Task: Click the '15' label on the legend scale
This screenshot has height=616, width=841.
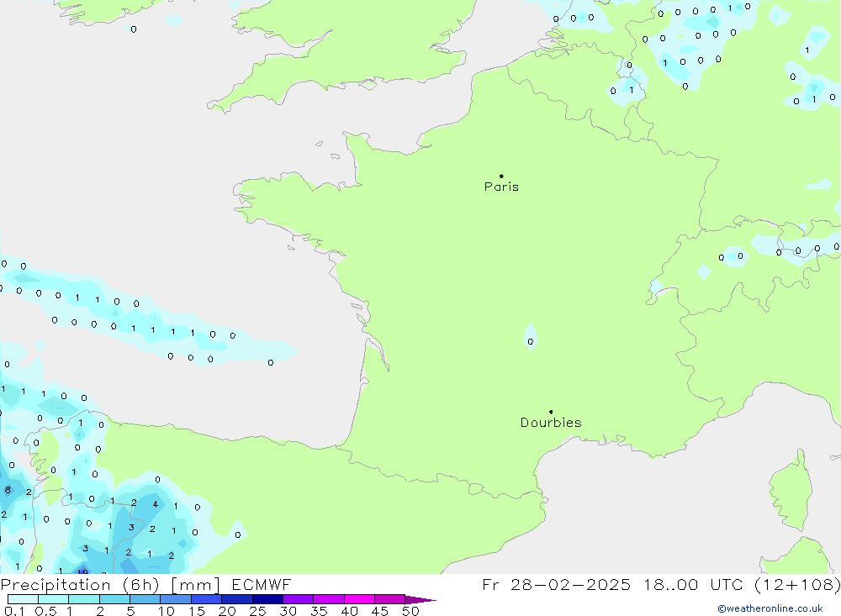Action: (197, 611)
